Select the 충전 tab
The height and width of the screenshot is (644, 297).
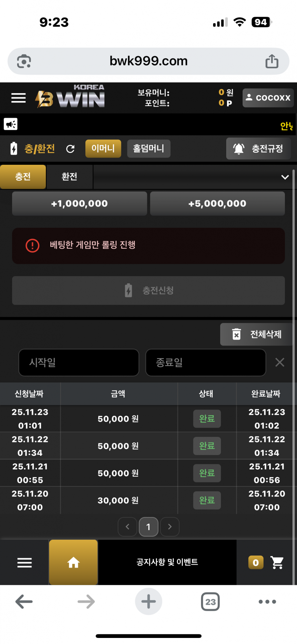point(23,176)
